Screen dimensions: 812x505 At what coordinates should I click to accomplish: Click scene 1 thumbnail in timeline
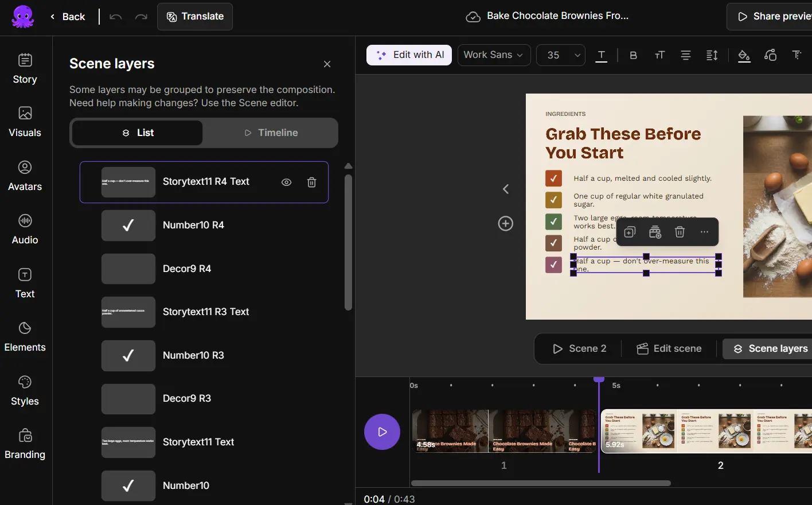(x=504, y=431)
